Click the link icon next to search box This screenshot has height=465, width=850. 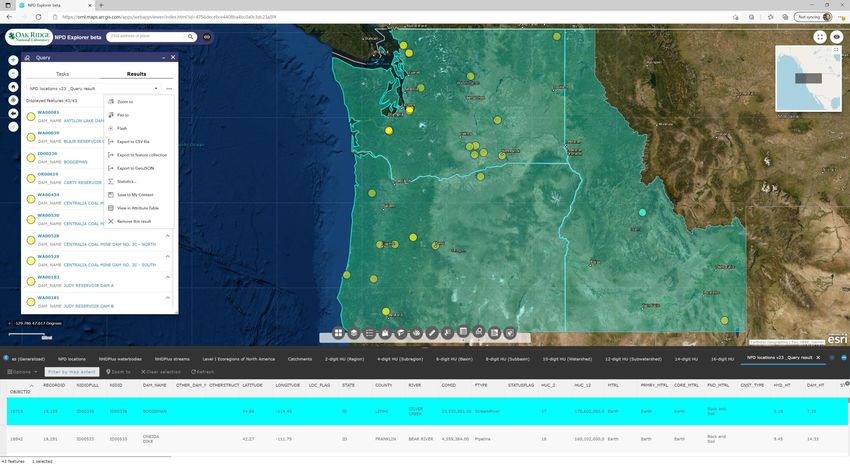tap(207, 37)
